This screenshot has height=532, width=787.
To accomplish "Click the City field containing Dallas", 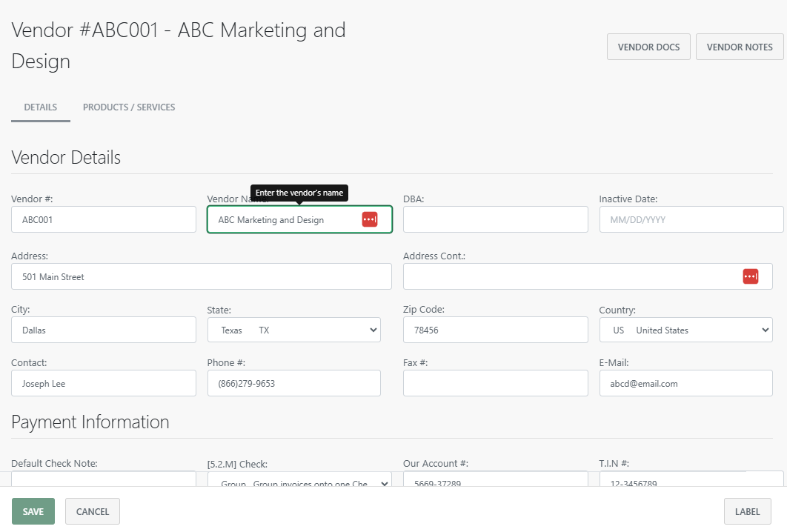I will 104,330.
